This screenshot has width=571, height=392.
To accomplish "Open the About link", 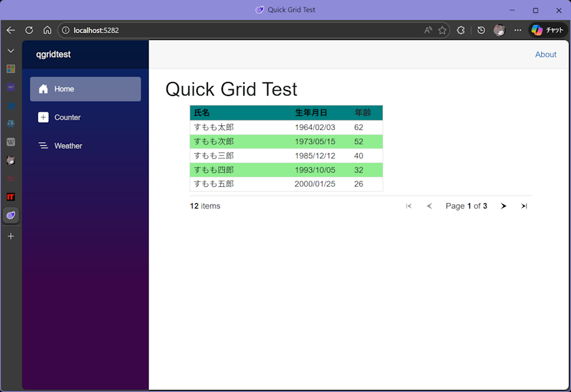I will click(545, 55).
